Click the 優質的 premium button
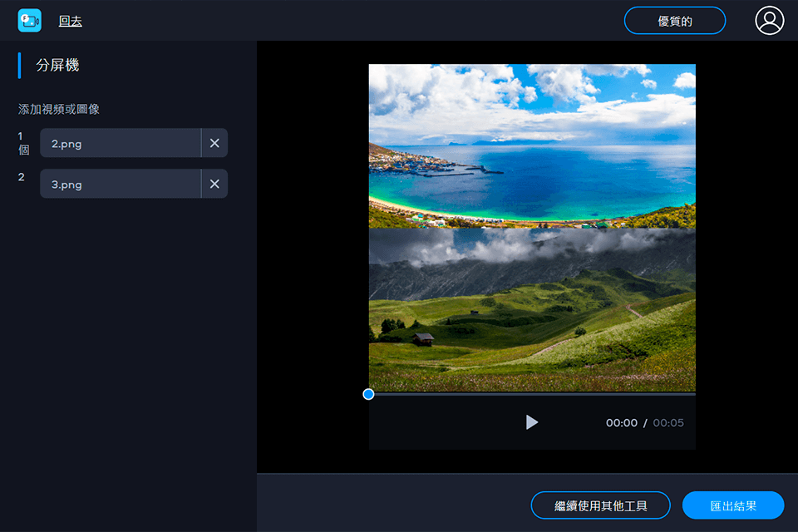The height and width of the screenshot is (532, 798). [x=674, y=21]
